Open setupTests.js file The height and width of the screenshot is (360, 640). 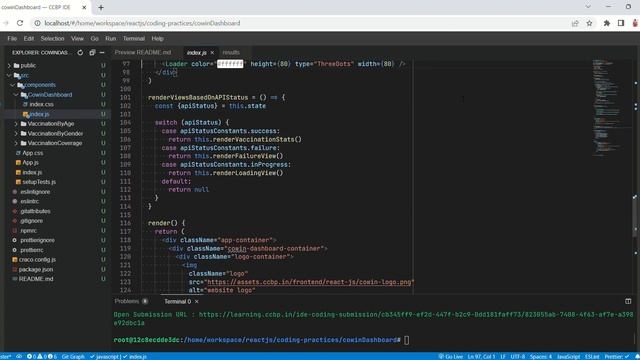(39, 182)
